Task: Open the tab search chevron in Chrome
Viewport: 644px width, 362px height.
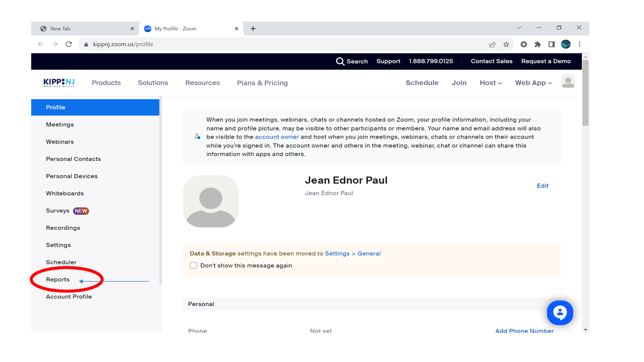Action: pos(519,28)
